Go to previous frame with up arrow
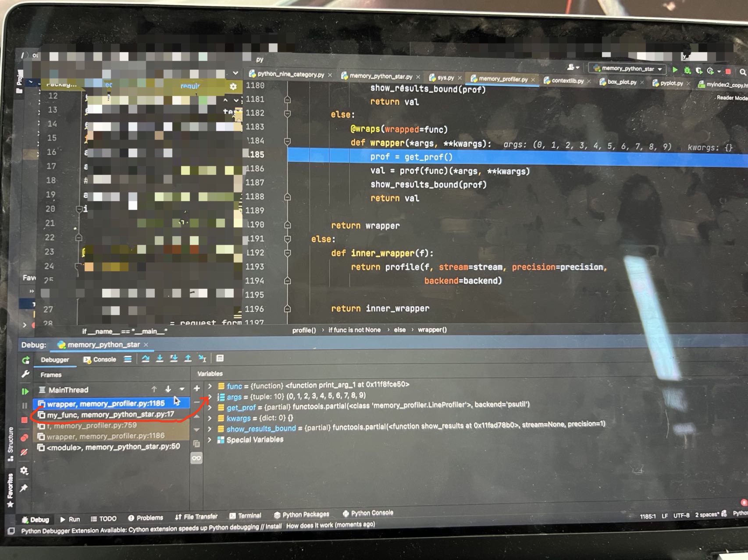This screenshot has width=748, height=560. 154,389
